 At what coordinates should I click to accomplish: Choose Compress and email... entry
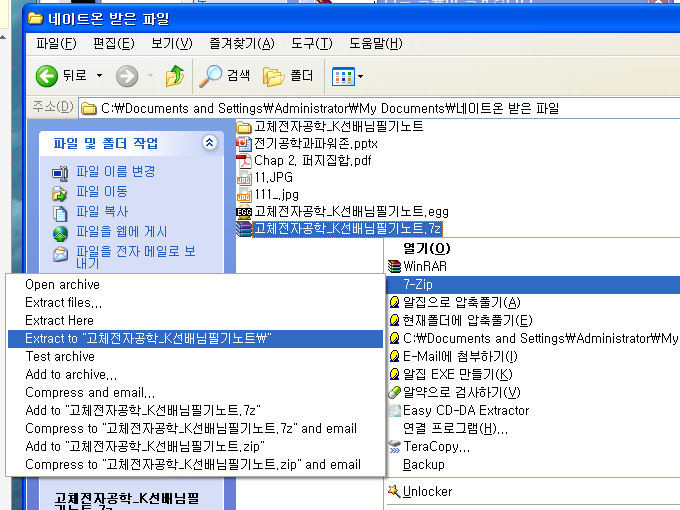point(195,392)
